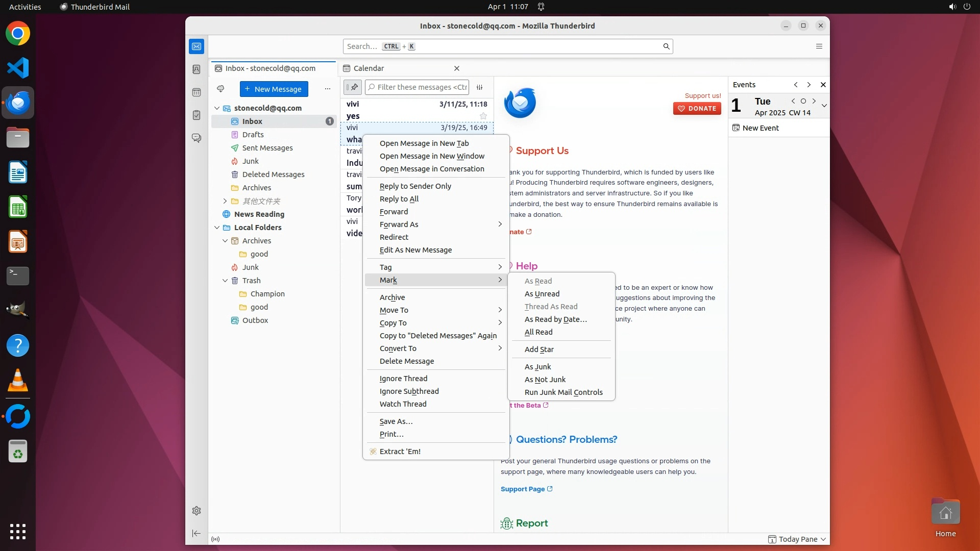Open the Thunderbird application menu hamburger
This screenshot has height=551, width=980.
pos(819,46)
